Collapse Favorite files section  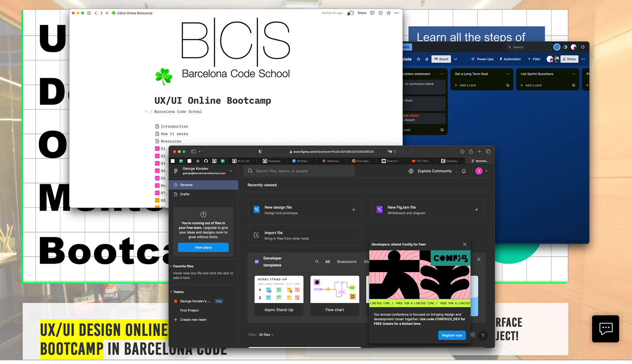[x=171, y=266]
